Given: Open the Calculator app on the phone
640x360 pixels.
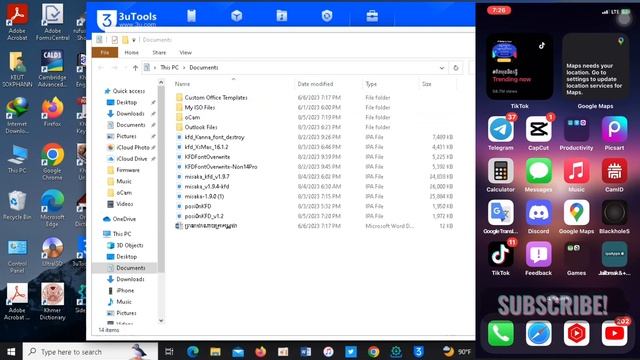Looking at the screenshot, I should coord(500,171).
